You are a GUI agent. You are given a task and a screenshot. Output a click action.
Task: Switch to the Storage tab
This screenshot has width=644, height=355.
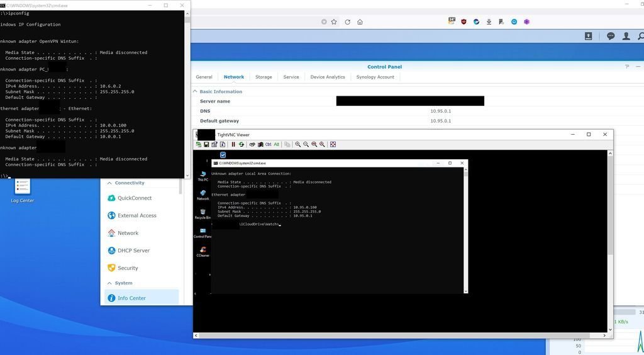264,77
